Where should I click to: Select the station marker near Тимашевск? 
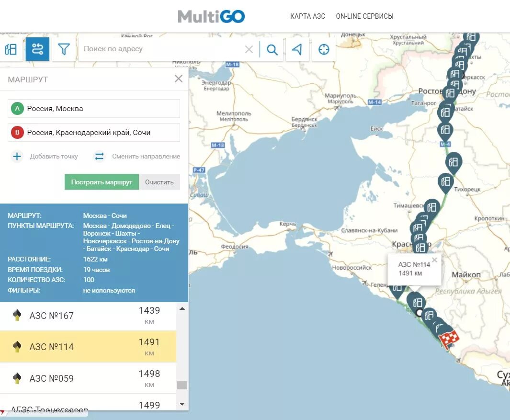click(432, 208)
